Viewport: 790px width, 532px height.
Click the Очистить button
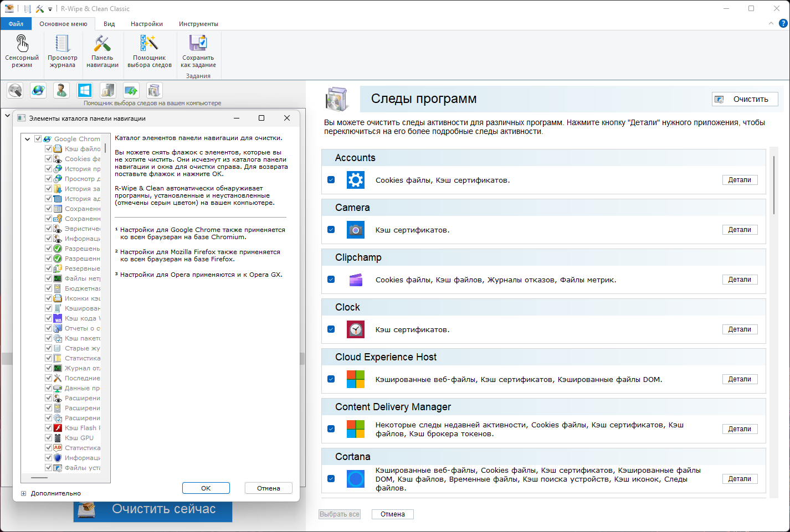745,99
